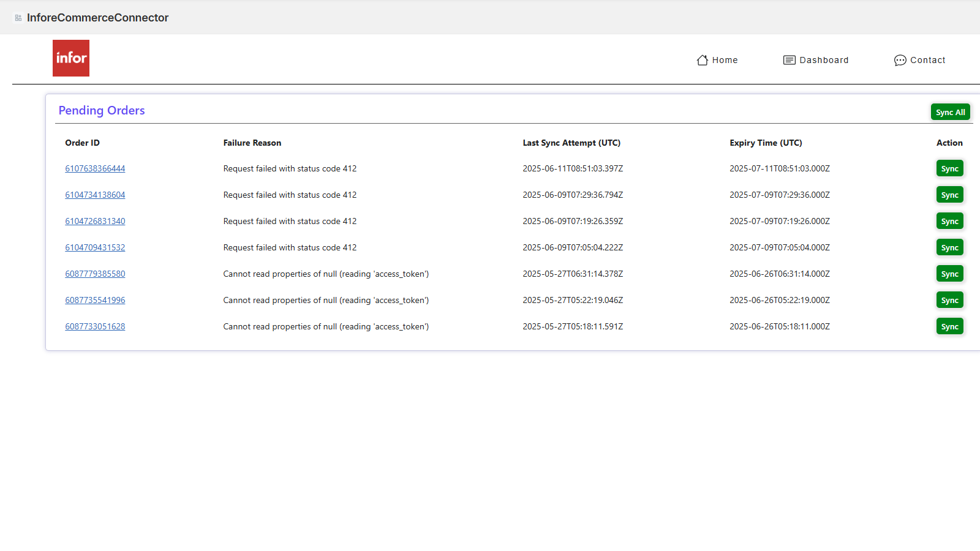980x551 pixels.
Task: Sync order 6104726831340
Action: coord(950,221)
